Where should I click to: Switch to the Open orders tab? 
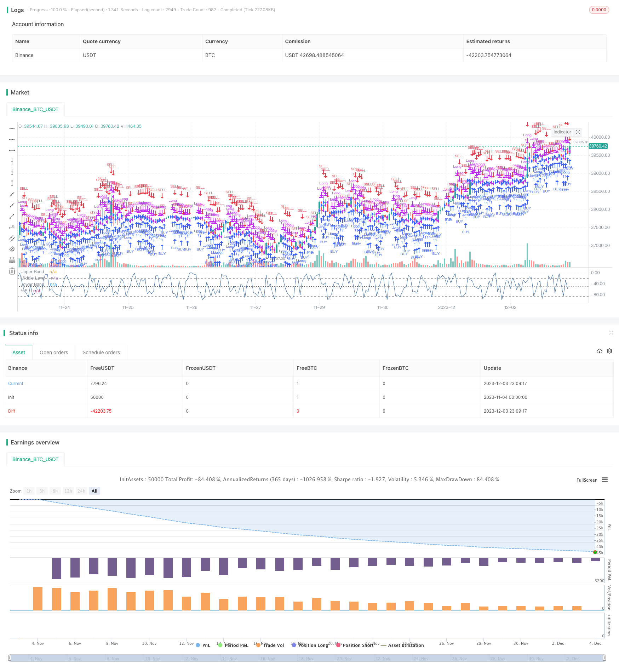(54, 352)
